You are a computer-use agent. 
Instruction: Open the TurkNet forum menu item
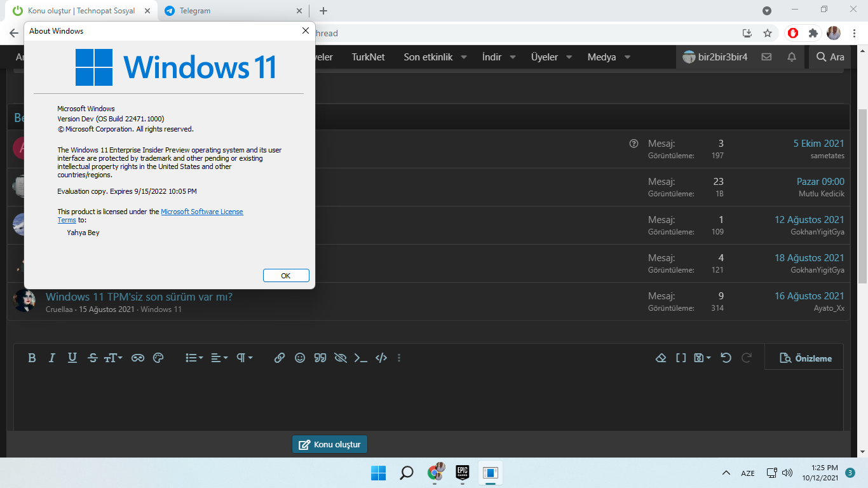click(x=369, y=57)
